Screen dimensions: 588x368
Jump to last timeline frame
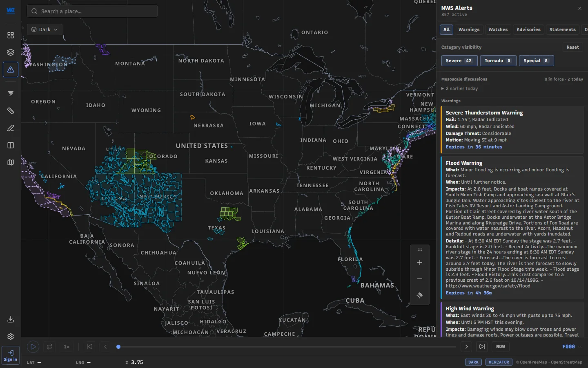click(x=482, y=347)
